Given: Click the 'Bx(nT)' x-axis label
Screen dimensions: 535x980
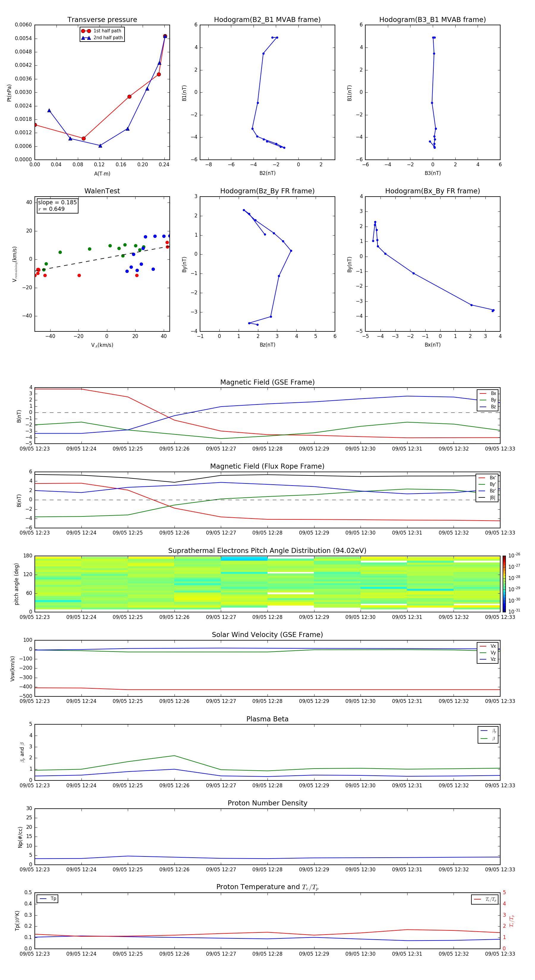Looking at the screenshot, I should point(432,345).
